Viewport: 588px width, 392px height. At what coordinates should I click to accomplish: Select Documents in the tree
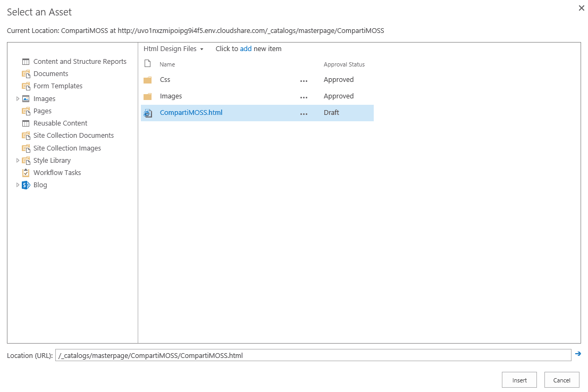click(x=51, y=74)
